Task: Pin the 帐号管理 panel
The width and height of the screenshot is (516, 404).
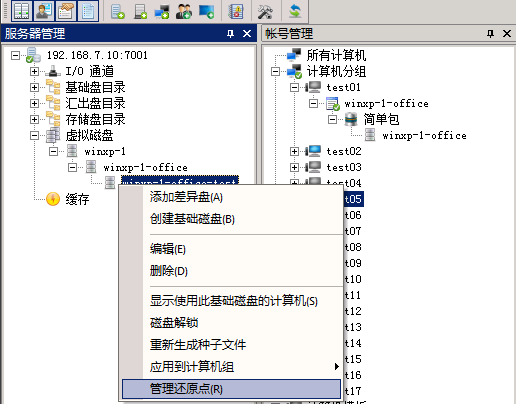Action: click(490, 33)
